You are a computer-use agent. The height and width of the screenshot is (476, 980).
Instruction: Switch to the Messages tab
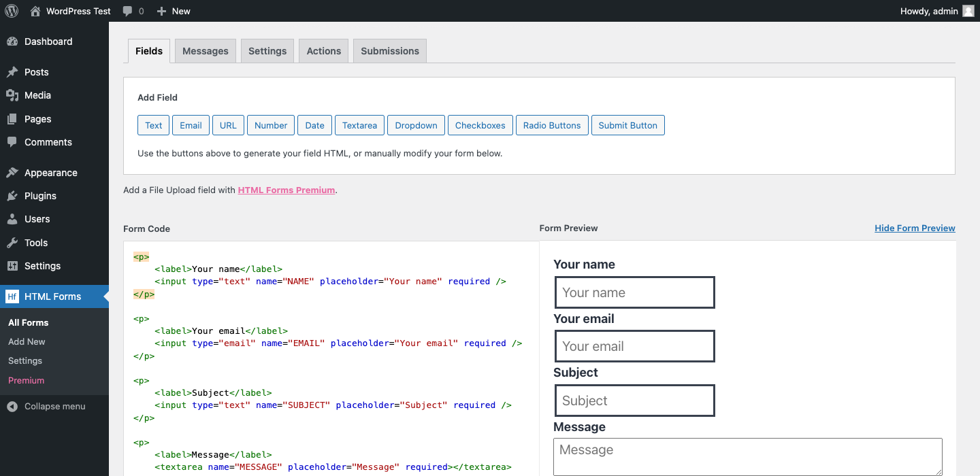(x=206, y=51)
